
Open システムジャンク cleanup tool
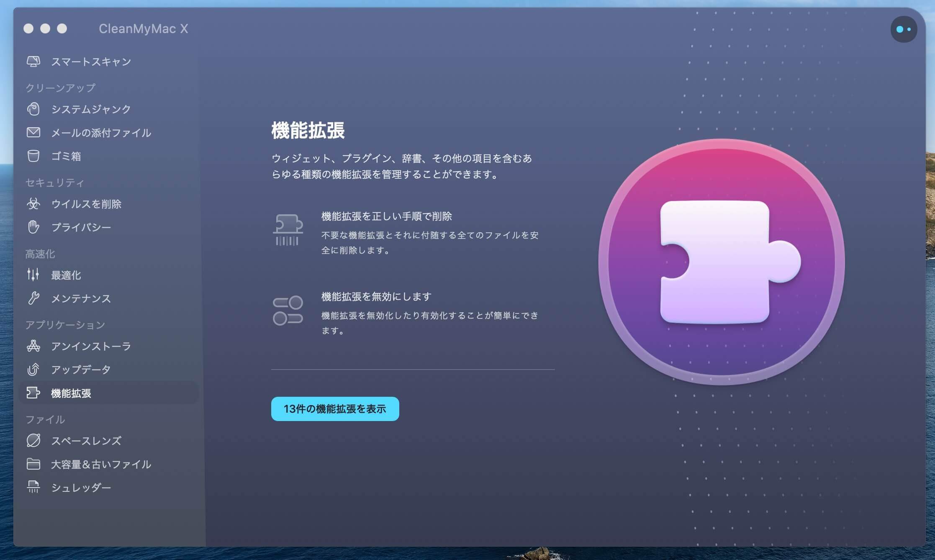coord(34,109)
